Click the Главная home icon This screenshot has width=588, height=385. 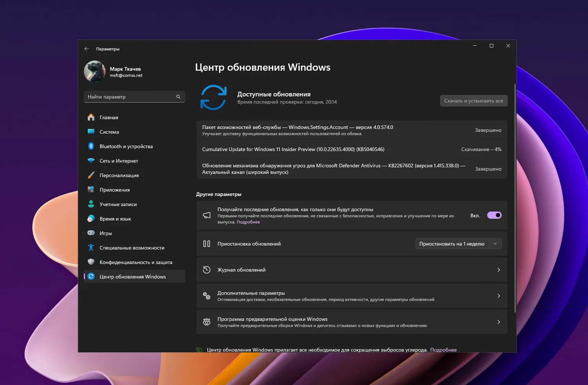91,117
